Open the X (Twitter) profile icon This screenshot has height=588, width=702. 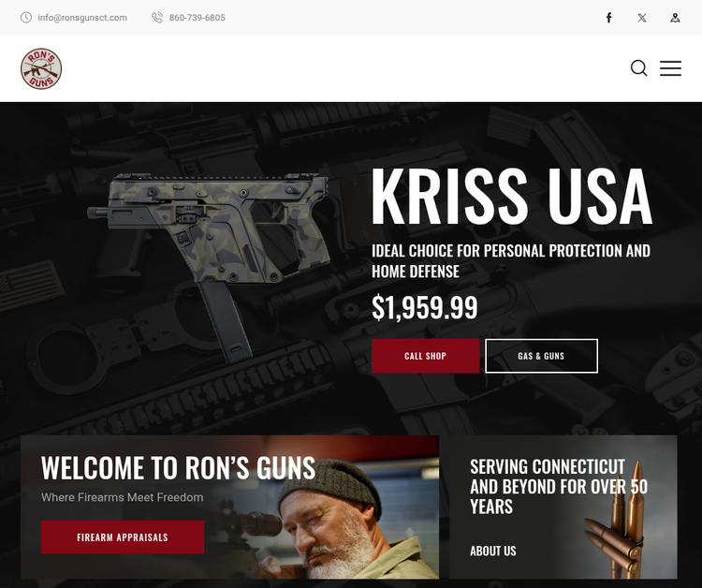click(642, 18)
